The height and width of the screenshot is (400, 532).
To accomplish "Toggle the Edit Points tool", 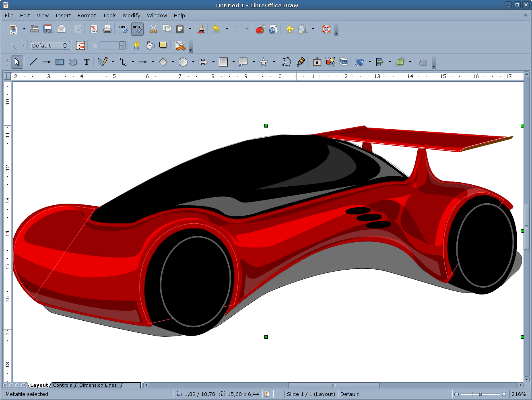I will [x=287, y=62].
